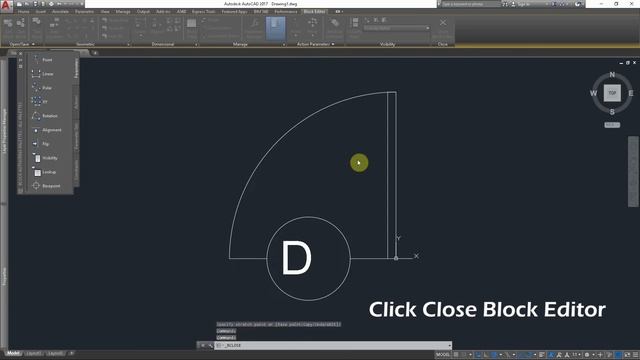Open the Home ribbon tab
Screen dimensions: 640x360
[23, 11]
